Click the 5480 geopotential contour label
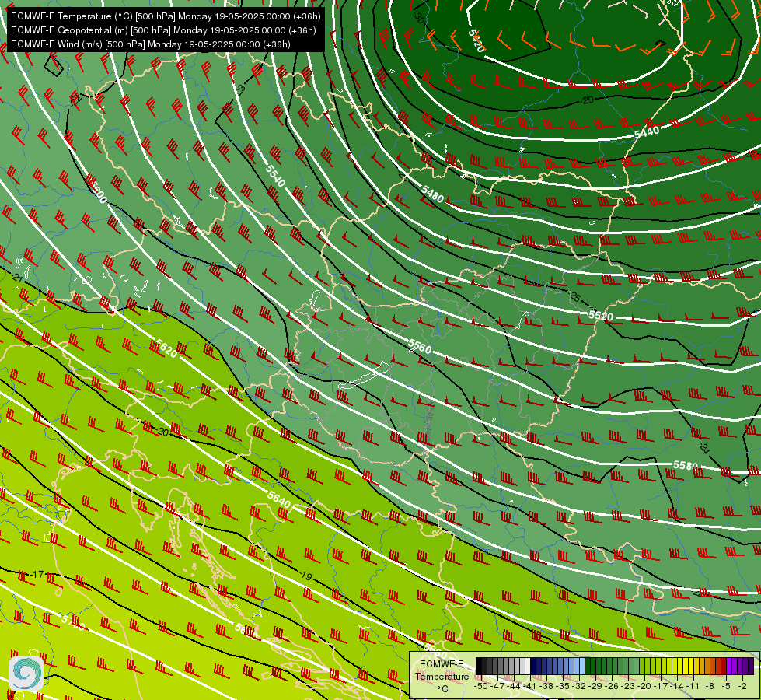The image size is (761, 700). point(432,194)
